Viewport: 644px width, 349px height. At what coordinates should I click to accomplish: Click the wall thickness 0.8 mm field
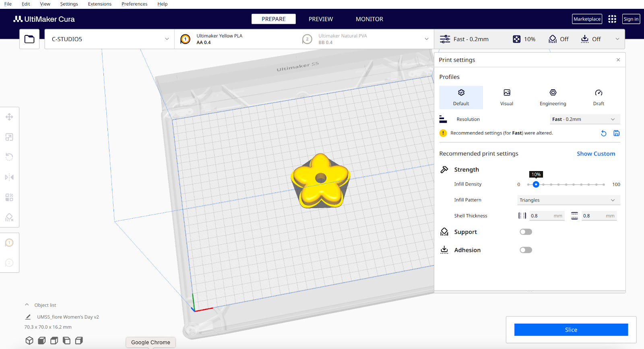547,216
